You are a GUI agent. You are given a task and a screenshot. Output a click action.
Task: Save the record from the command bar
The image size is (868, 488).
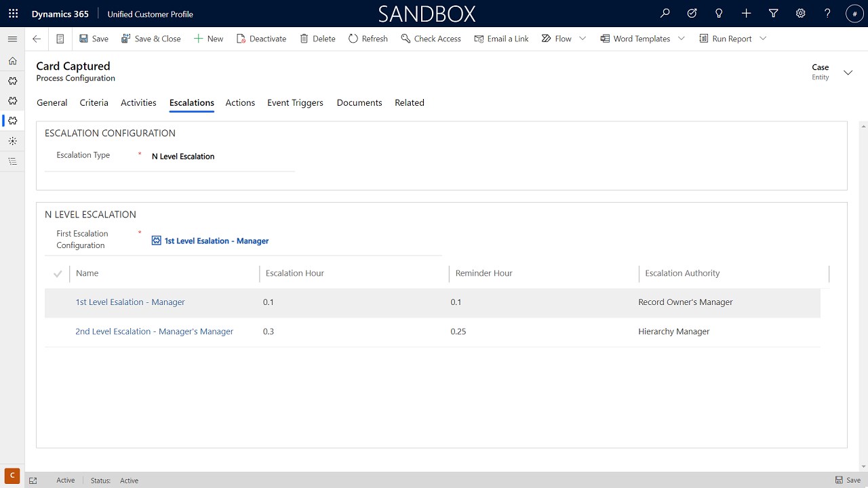click(x=94, y=39)
